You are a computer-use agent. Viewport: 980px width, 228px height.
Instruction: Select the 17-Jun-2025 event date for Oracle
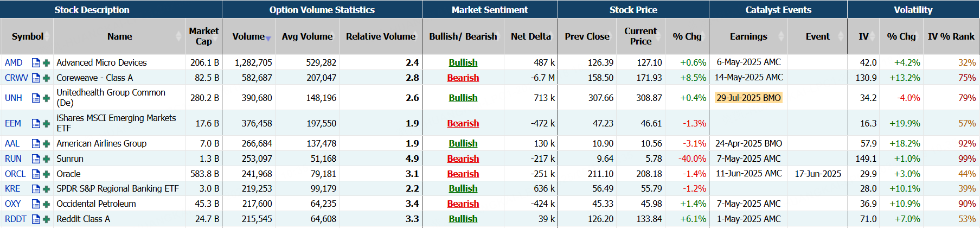[x=818, y=174]
